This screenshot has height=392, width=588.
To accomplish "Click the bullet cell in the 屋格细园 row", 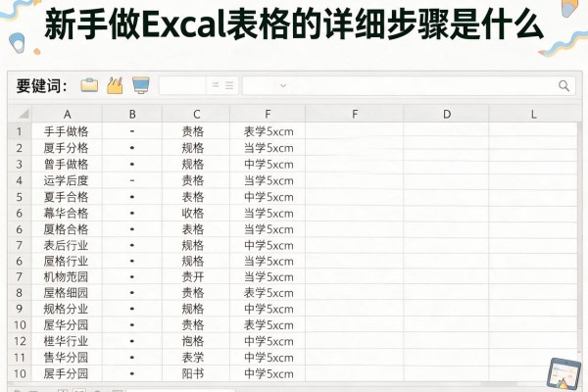I will pos(132,293).
